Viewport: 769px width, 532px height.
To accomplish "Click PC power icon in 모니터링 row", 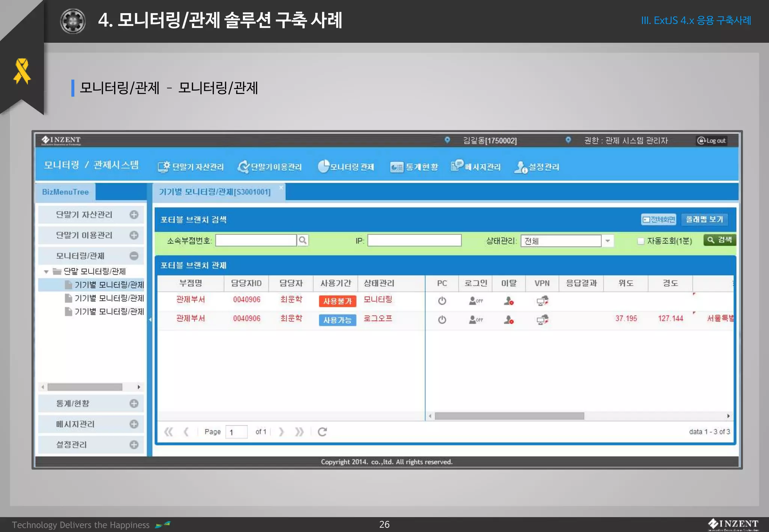I will pos(442,301).
